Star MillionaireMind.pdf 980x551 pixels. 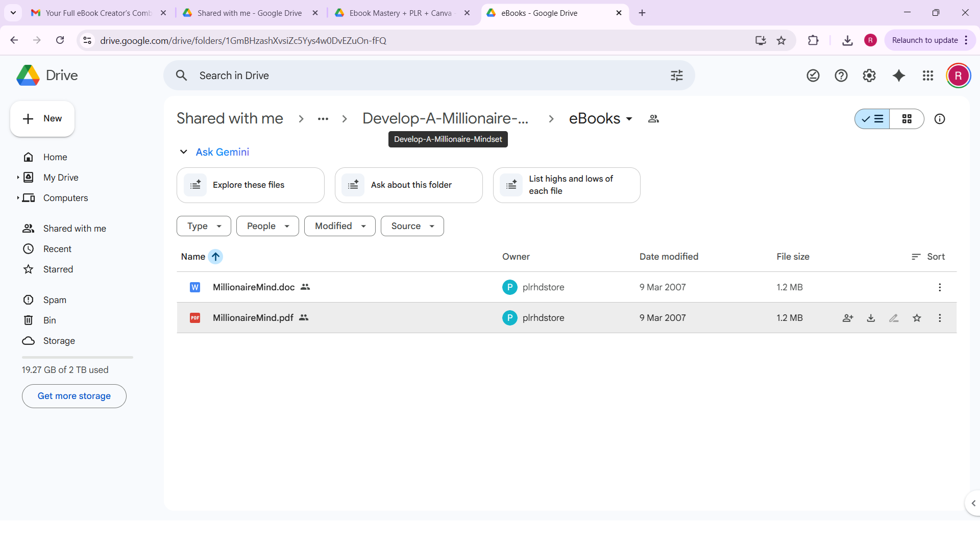[x=917, y=317]
